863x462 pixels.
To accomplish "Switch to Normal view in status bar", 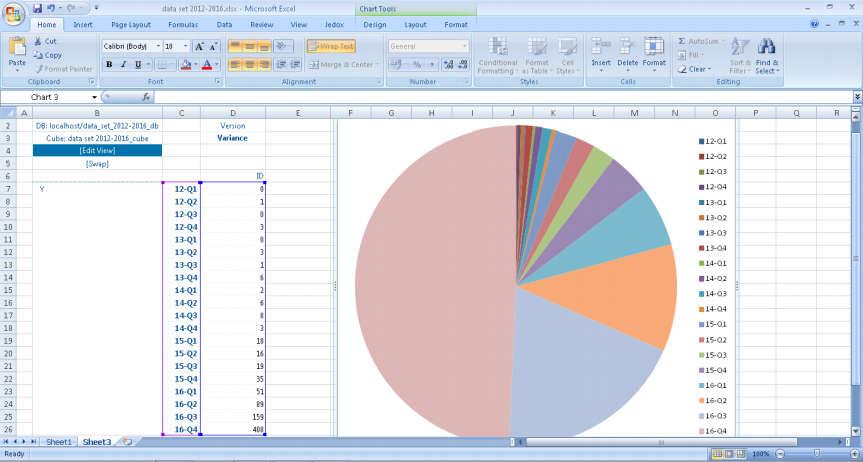I will pyautogui.click(x=717, y=454).
